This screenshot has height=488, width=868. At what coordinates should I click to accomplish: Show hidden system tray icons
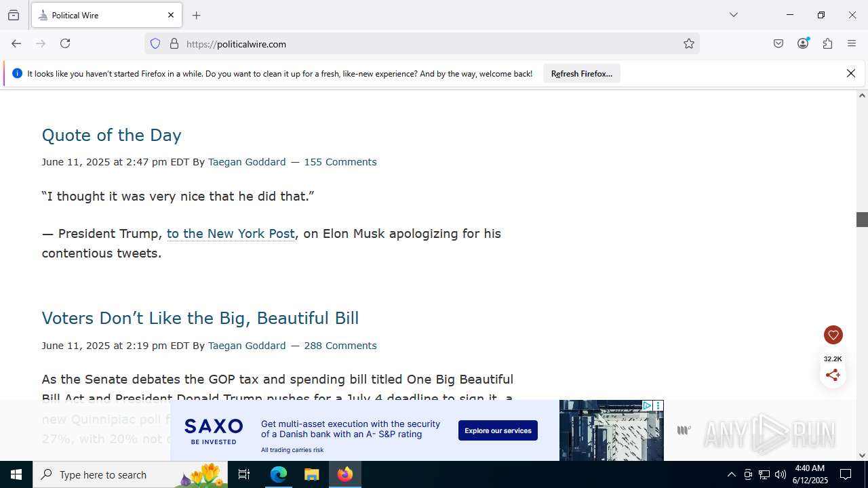731,474
